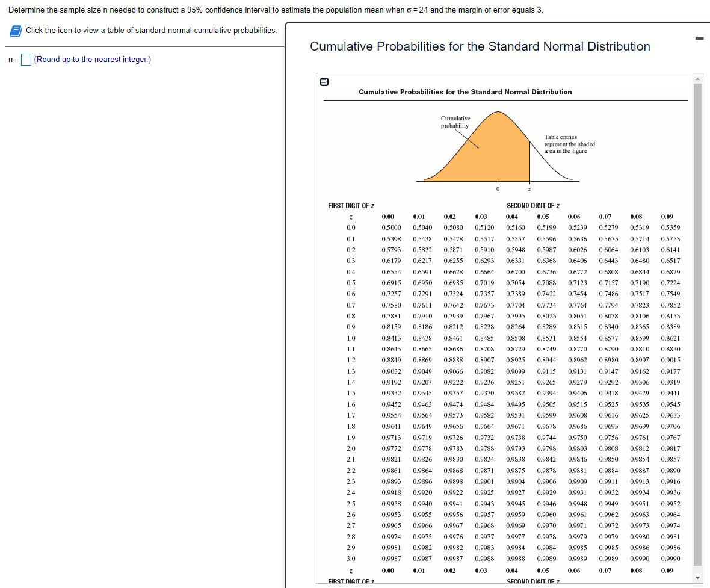This screenshot has width=710, height=588.
Task: Collapse the table window using the dash icon
Action: [x=699, y=38]
